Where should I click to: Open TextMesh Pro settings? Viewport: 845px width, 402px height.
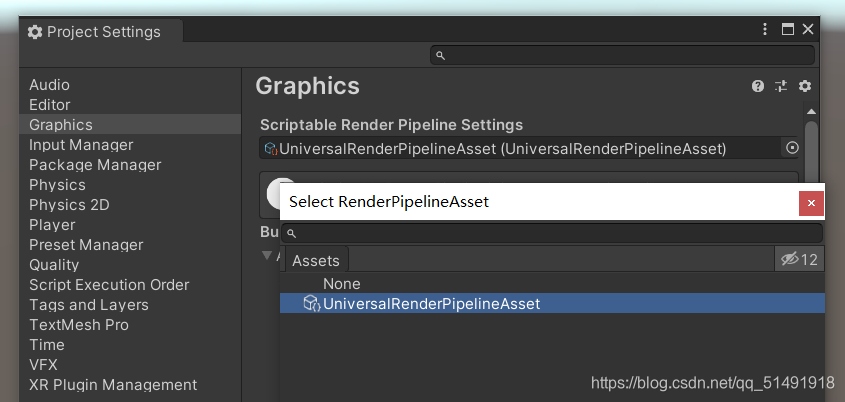[x=130, y=324]
